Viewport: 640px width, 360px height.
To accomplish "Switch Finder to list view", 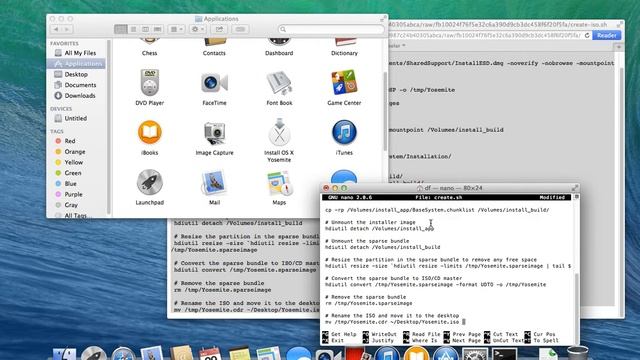I will point(133,29).
